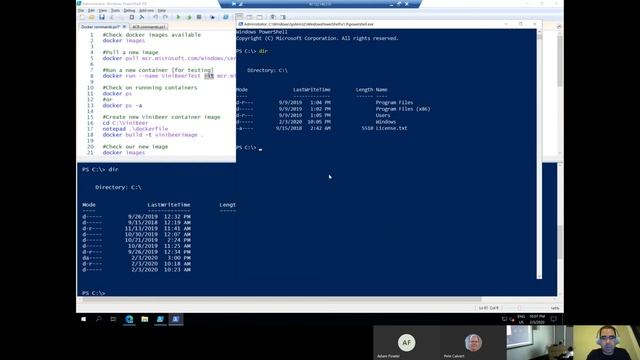Viewport: 640px width, 360px height.
Task: Open the Tools menu
Action: [x=116, y=10]
